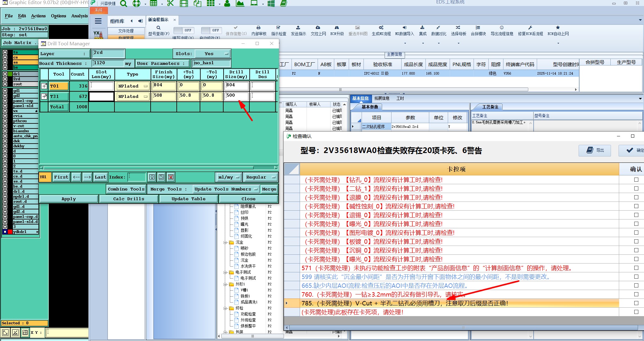Toggle visibility box of drl layer
Viewport: 644px width, 341px height.
point(5,74)
